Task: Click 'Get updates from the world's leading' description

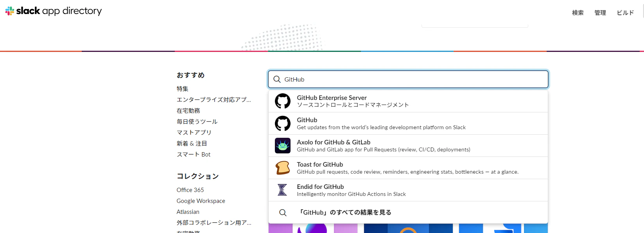Action: tap(381, 127)
